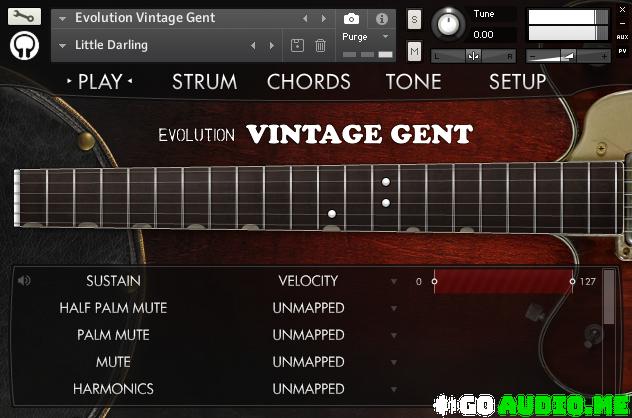Open the Evolution Vintage Gent instrument dropdown
The image size is (632, 418).
point(62,19)
